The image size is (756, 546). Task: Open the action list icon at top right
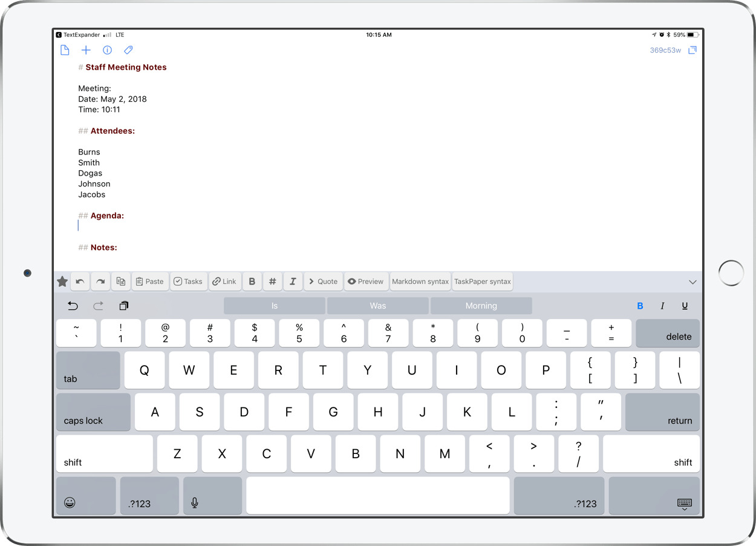coord(692,50)
